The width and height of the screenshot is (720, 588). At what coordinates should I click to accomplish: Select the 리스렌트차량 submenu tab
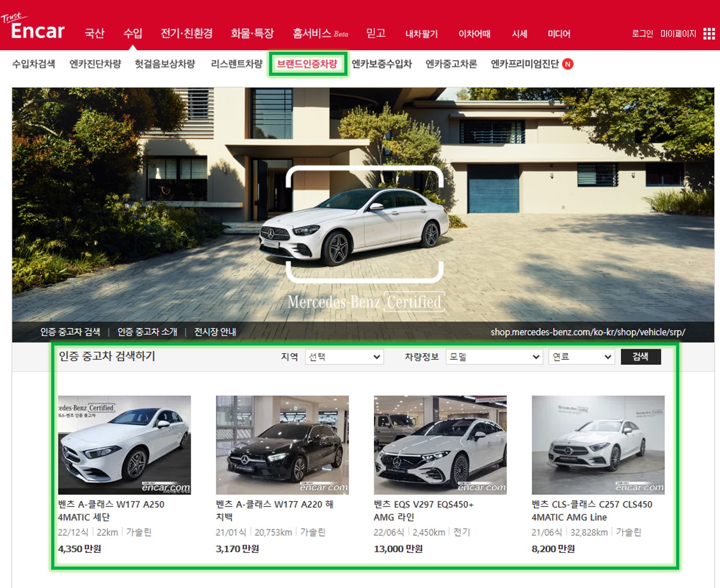237,64
